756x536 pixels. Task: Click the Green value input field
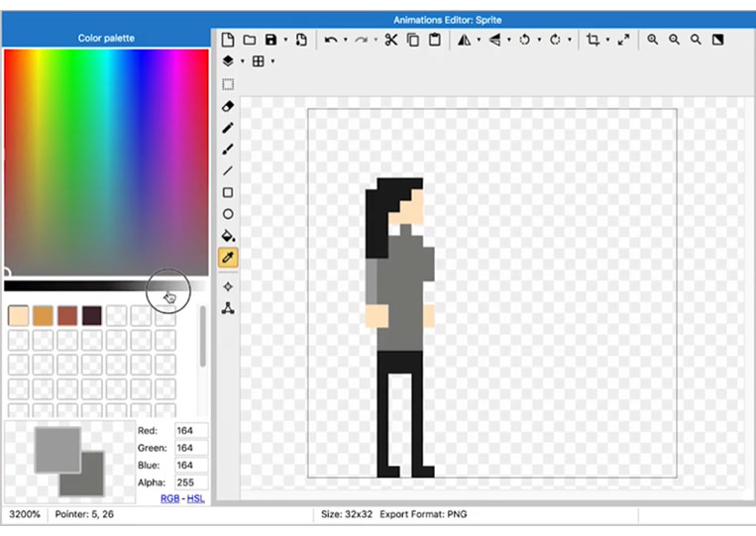191,448
